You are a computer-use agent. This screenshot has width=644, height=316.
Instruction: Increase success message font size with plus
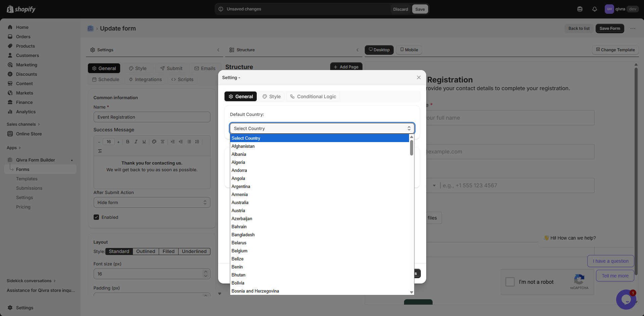118,142
